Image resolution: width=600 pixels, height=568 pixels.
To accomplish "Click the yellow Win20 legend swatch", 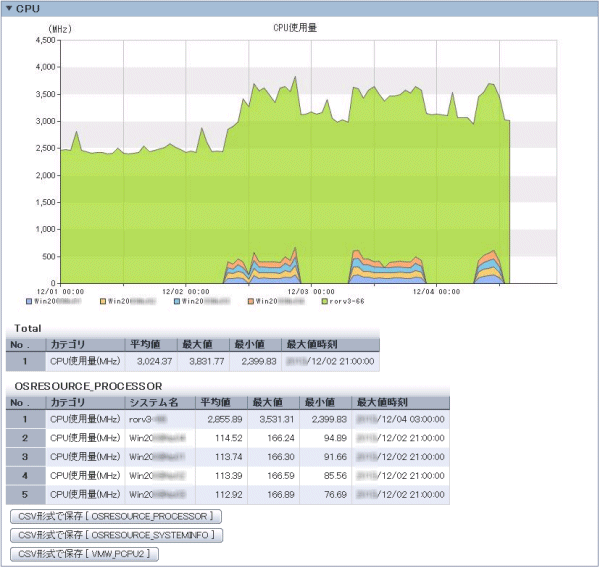I will (102, 299).
